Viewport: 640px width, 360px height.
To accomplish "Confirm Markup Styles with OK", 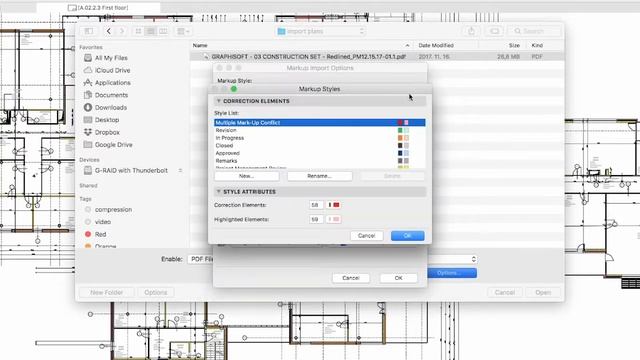I will (x=407, y=236).
